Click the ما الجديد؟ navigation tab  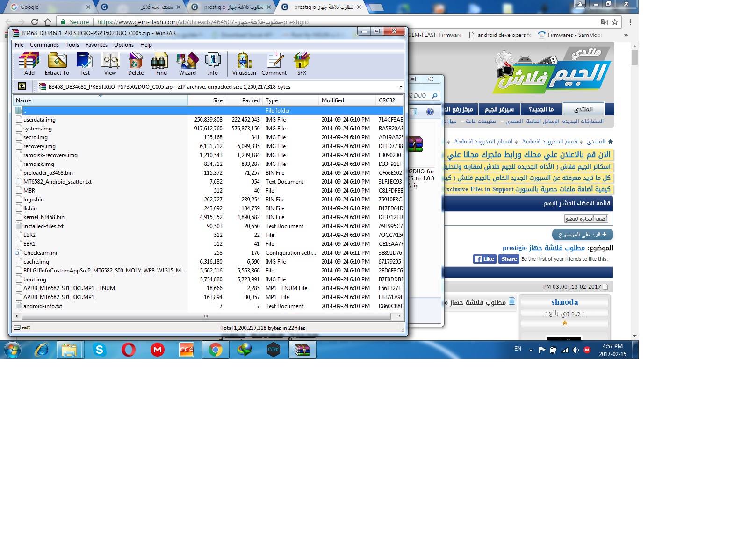click(541, 109)
